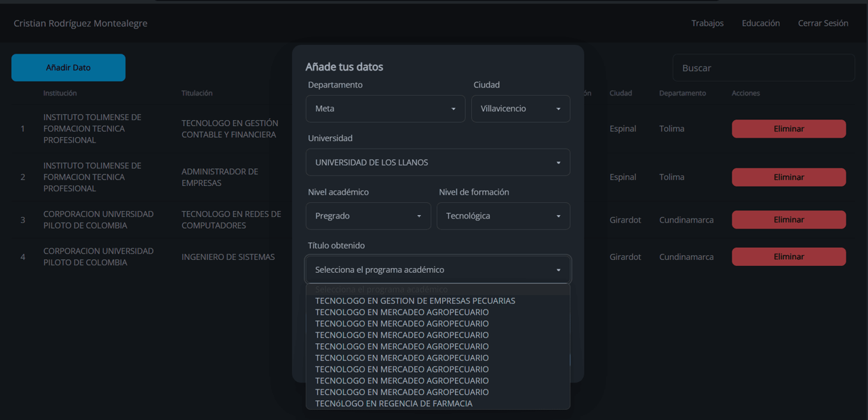Expand the Universidad dropdown
The height and width of the screenshot is (420, 868).
click(438, 162)
